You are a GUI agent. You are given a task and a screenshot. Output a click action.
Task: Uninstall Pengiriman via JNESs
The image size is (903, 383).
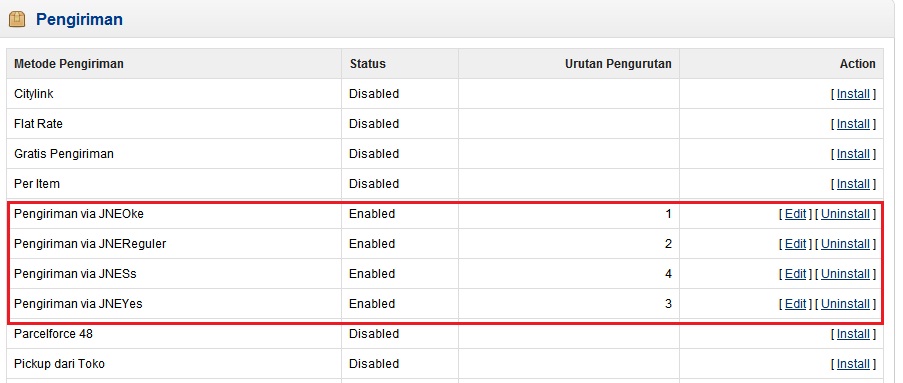[x=845, y=274]
